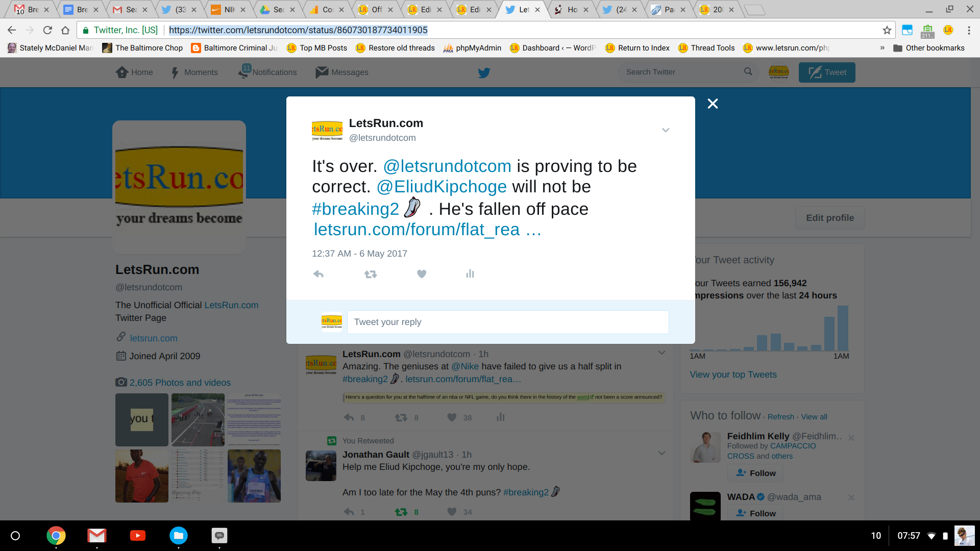Click the address bar URL

tap(298, 30)
